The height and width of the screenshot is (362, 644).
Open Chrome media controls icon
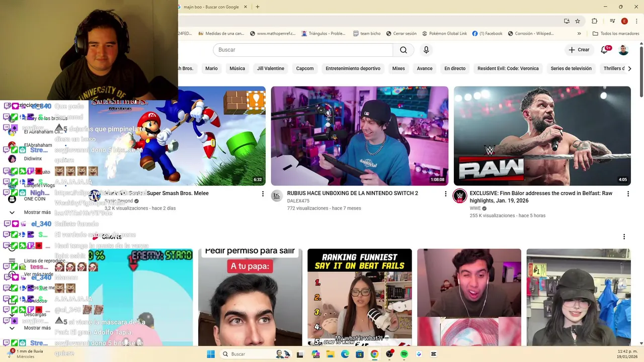click(612, 21)
